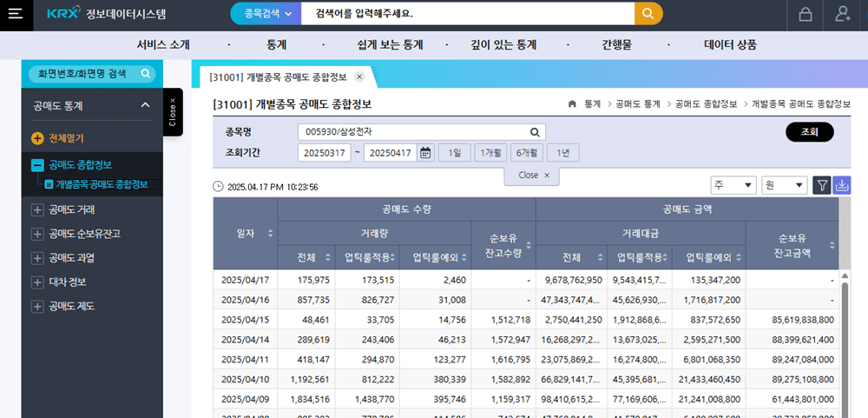Open 깊이 있는 통계 menu
This screenshot has width=868, height=418.
(x=503, y=45)
